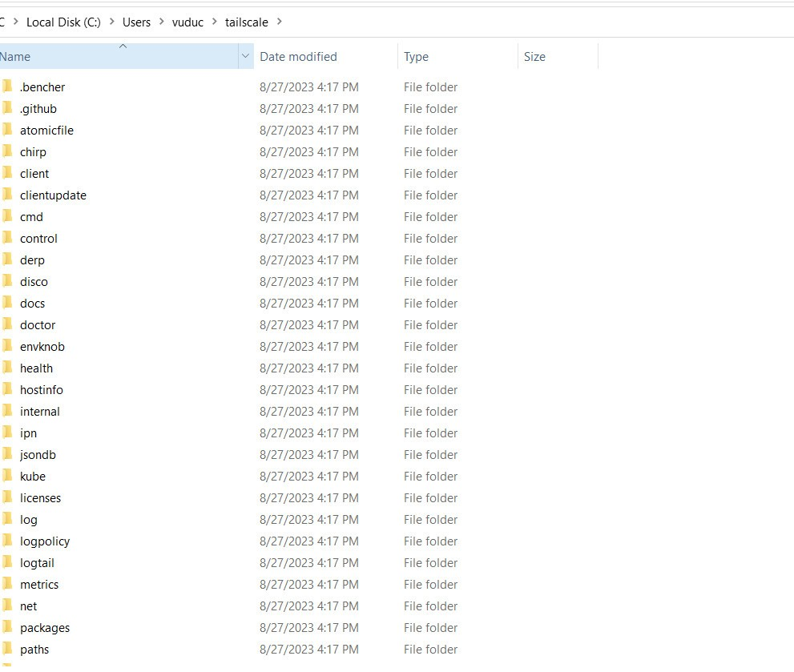
Task: Select the jsondb folder name
Action: pos(38,455)
